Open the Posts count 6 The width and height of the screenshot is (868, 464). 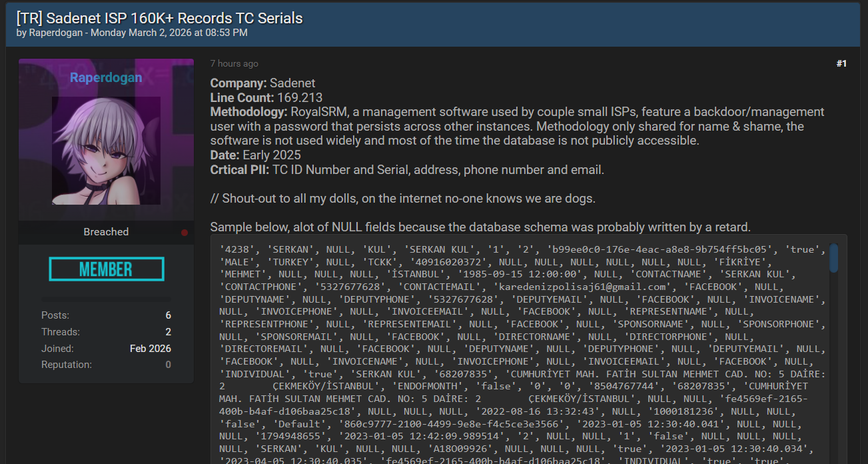point(169,315)
